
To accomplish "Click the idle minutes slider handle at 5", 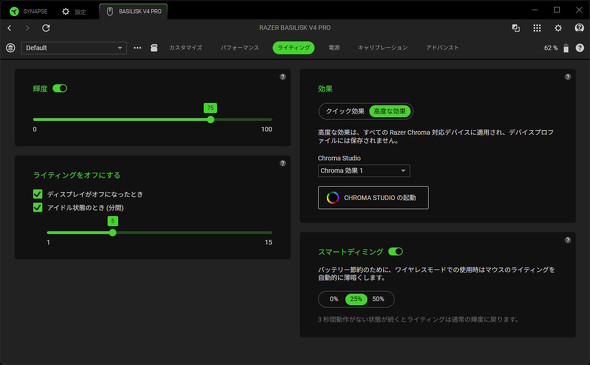I will coord(113,233).
